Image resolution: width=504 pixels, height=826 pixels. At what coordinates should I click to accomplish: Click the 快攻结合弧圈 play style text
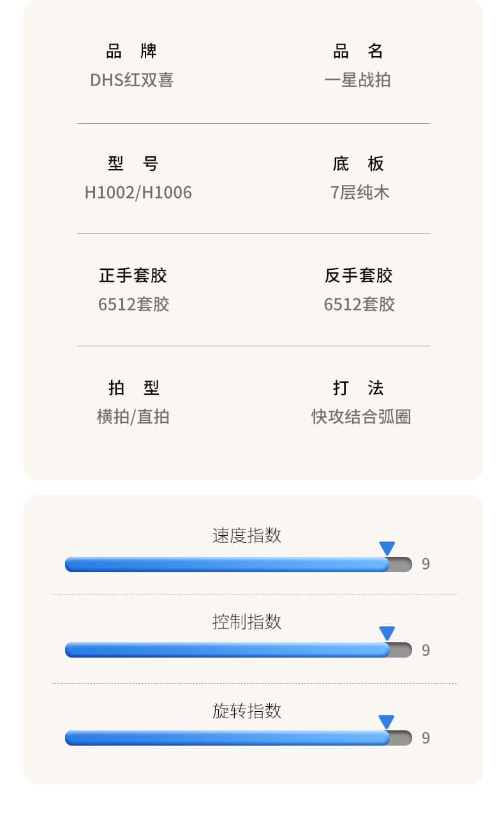tap(360, 417)
